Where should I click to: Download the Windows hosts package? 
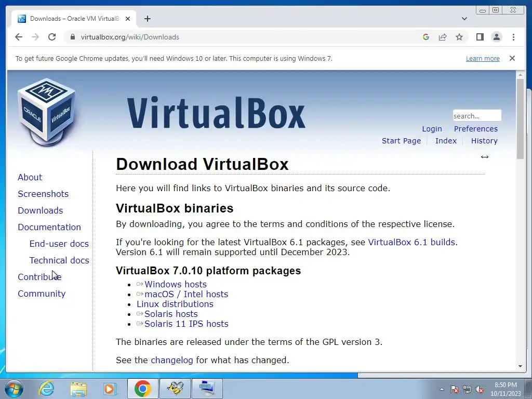pos(176,284)
